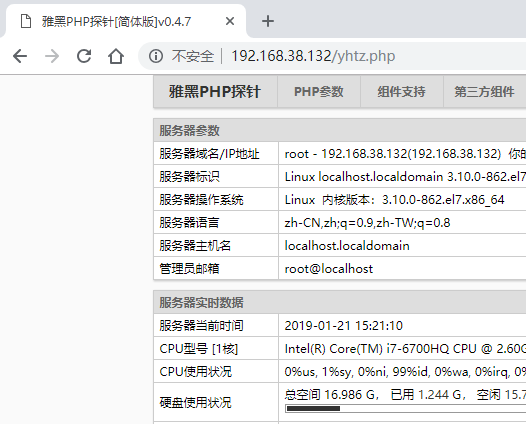This screenshot has width=526, height=424.
Task: Click the browser Back arrow
Action: pyautogui.click(x=20, y=56)
